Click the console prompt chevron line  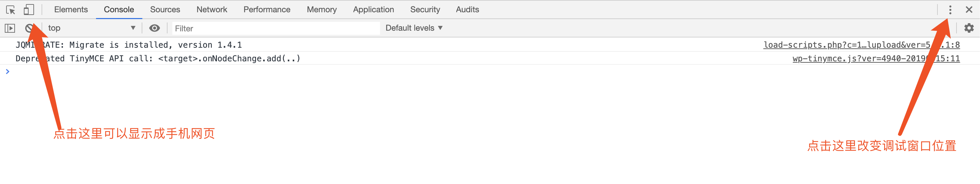click(x=490, y=72)
